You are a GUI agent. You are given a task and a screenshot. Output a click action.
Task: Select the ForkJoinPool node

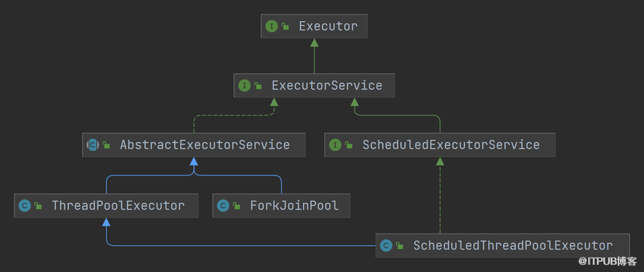(281, 205)
